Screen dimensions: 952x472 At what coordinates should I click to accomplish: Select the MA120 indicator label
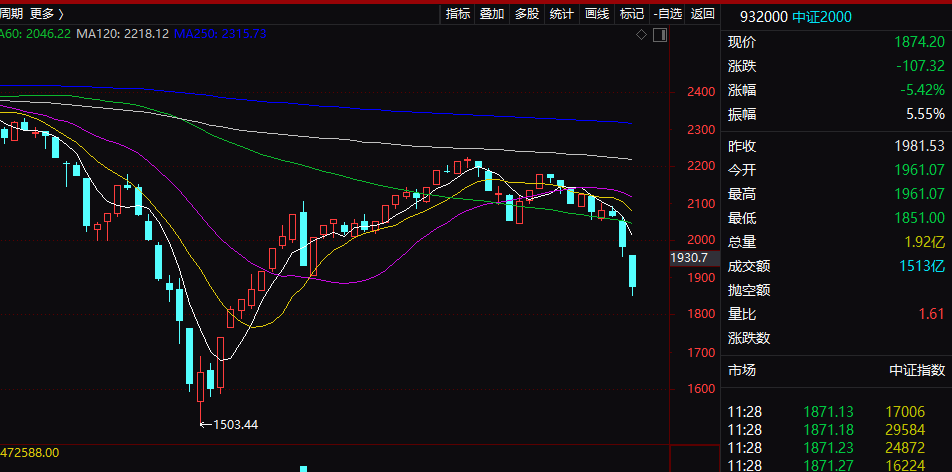(x=123, y=34)
